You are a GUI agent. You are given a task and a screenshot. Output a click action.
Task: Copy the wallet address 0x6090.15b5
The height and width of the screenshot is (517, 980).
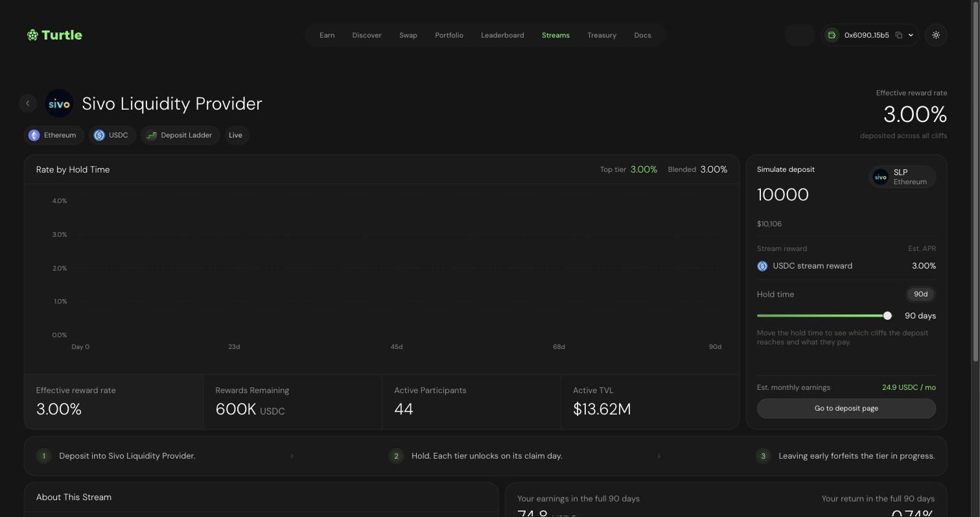pos(899,35)
